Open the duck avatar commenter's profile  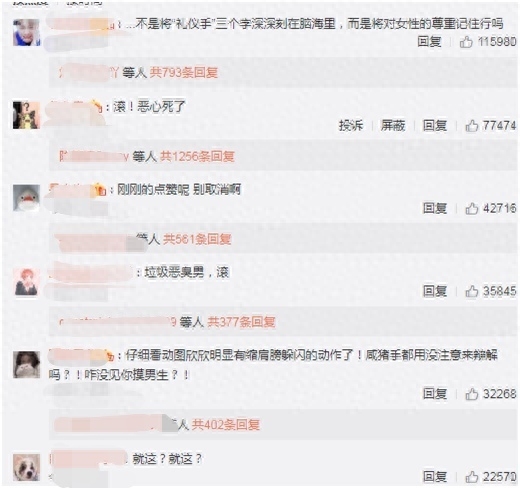pyautogui.click(x=26, y=198)
